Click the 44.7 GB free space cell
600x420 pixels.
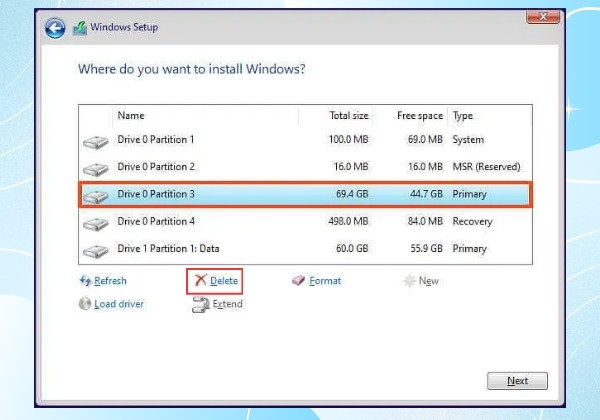tap(426, 194)
